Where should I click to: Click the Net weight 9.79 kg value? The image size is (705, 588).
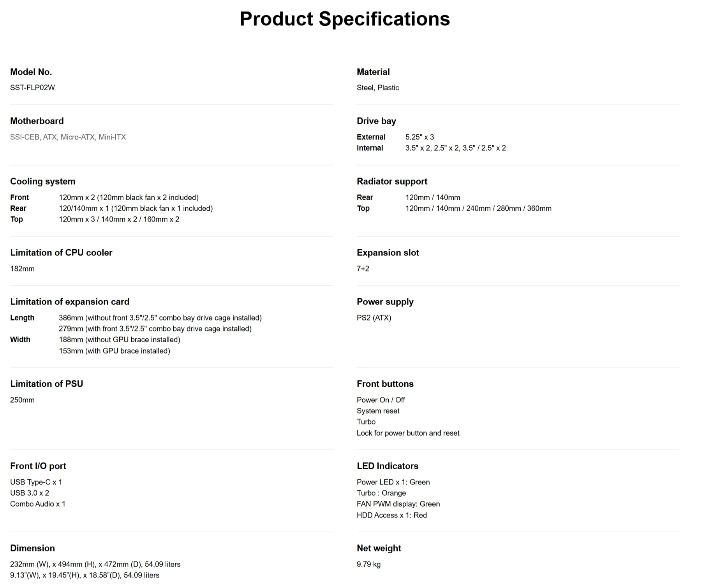click(368, 564)
